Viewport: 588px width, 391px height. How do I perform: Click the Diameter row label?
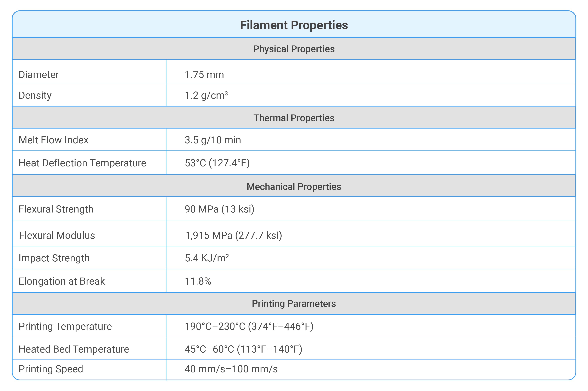tap(39, 74)
